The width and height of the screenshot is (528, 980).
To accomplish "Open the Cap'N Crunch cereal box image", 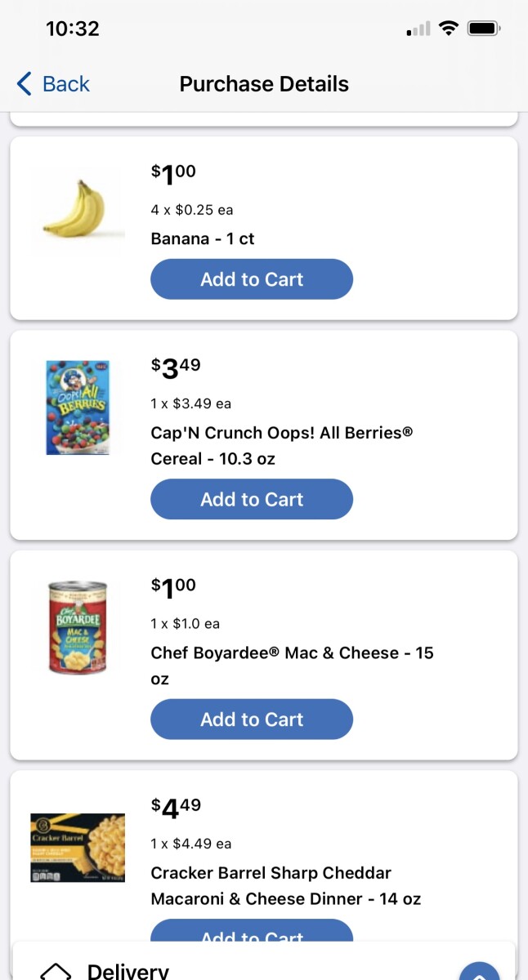I will 78,408.
